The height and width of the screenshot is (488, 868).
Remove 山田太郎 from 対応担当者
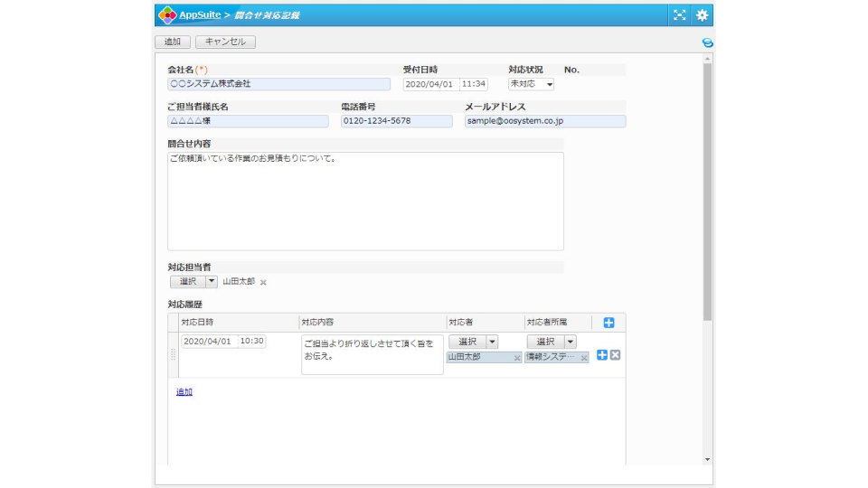263,282
